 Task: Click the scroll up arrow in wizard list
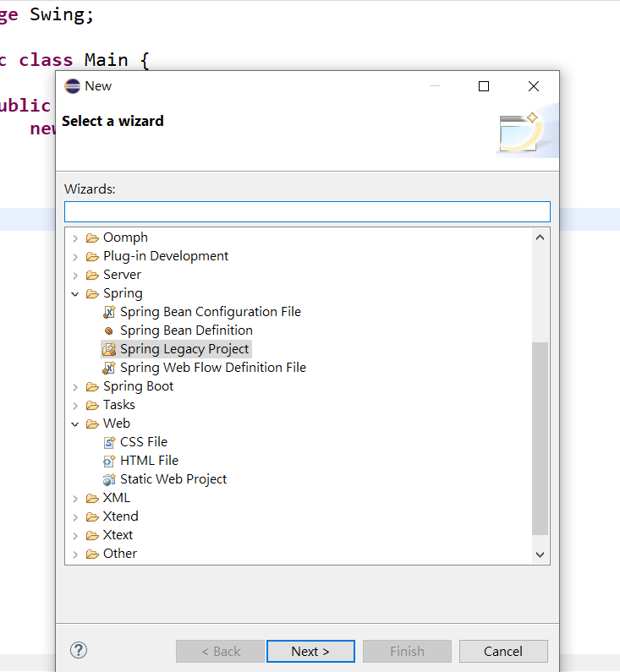pos(540,238)
